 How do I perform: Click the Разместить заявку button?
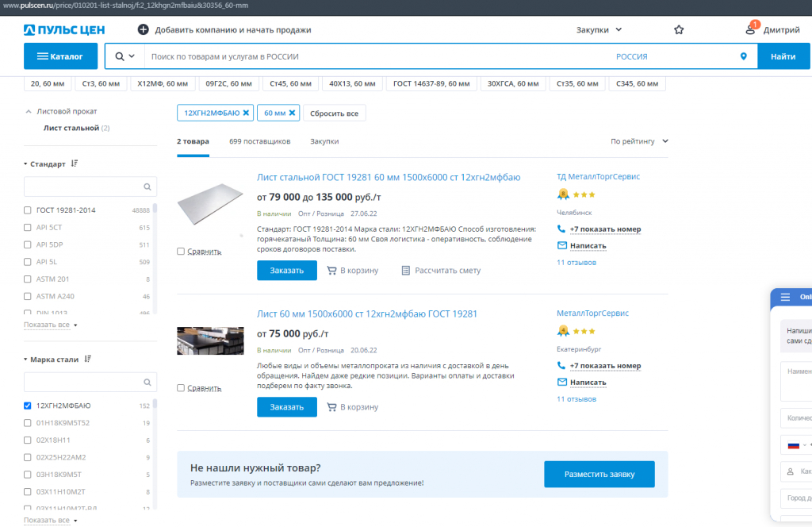[x=599, y=474]
